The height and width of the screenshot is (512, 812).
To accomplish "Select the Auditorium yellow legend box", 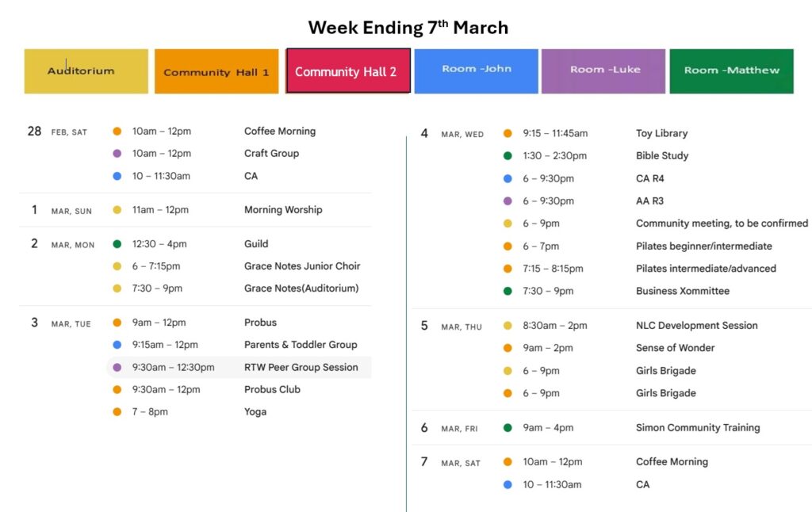I will [x=86, y=71].
